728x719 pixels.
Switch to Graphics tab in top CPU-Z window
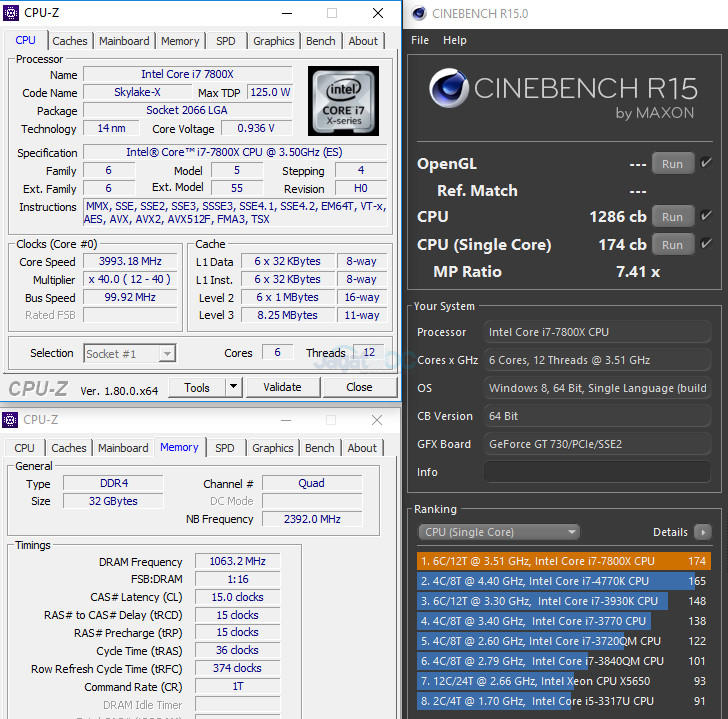pos(273,41)
